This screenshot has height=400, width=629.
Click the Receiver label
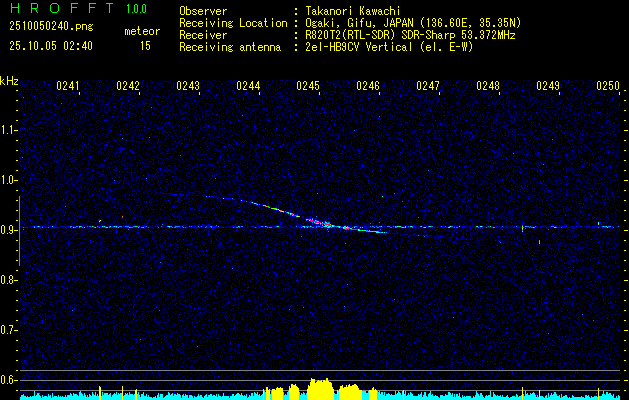tap(203, 35)
